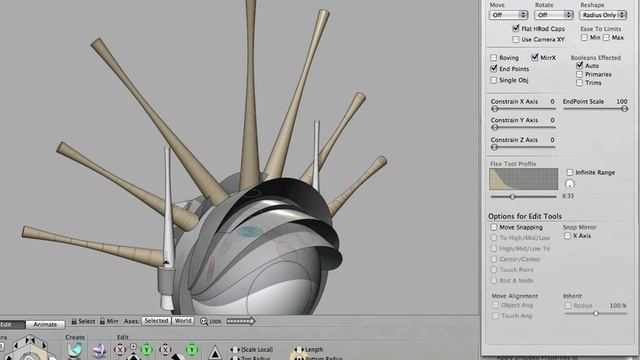Select High/Mid/Low To radio option

494,248
